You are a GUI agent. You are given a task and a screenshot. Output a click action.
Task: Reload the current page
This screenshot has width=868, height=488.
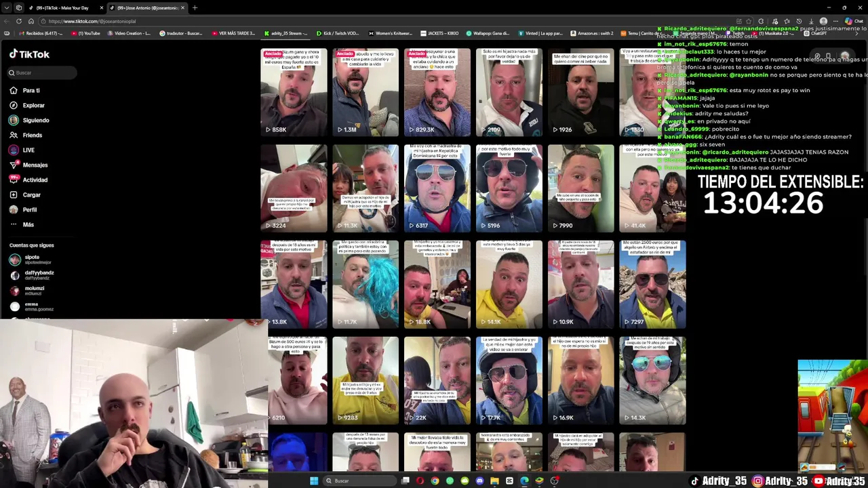pyautogui.click(x=19, y=21)
